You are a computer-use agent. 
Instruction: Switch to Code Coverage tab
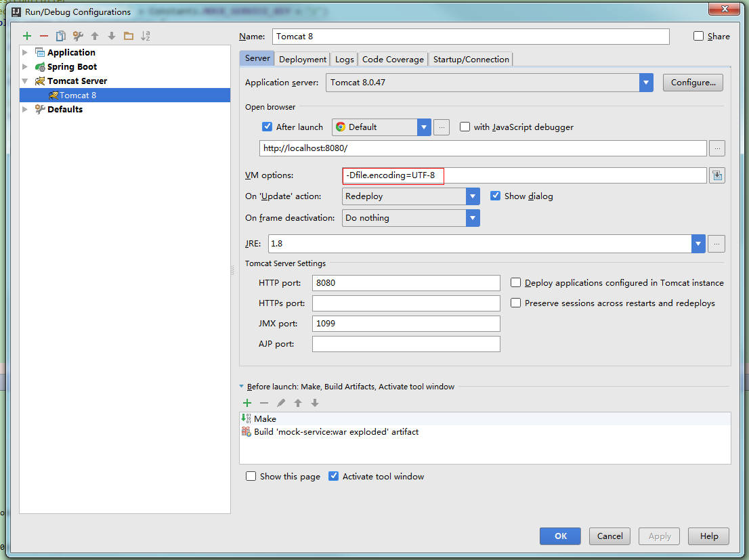click(x=393, y=59)
